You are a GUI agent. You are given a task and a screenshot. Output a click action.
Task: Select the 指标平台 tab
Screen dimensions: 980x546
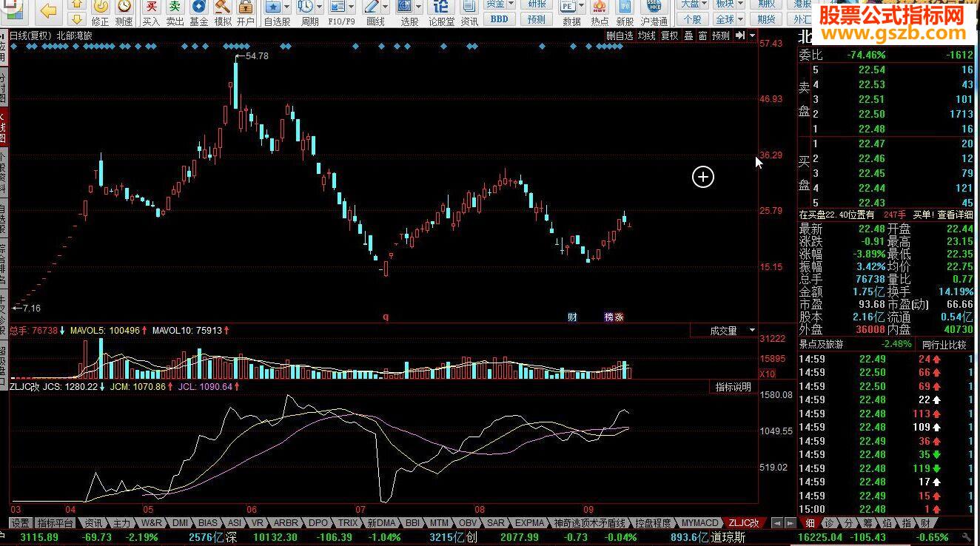[x=56, y=523]
